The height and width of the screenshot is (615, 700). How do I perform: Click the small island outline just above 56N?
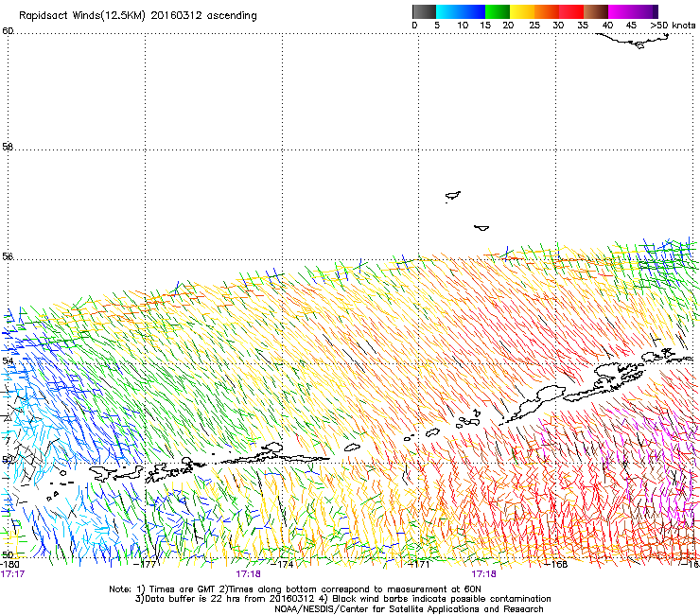(481, 228)
